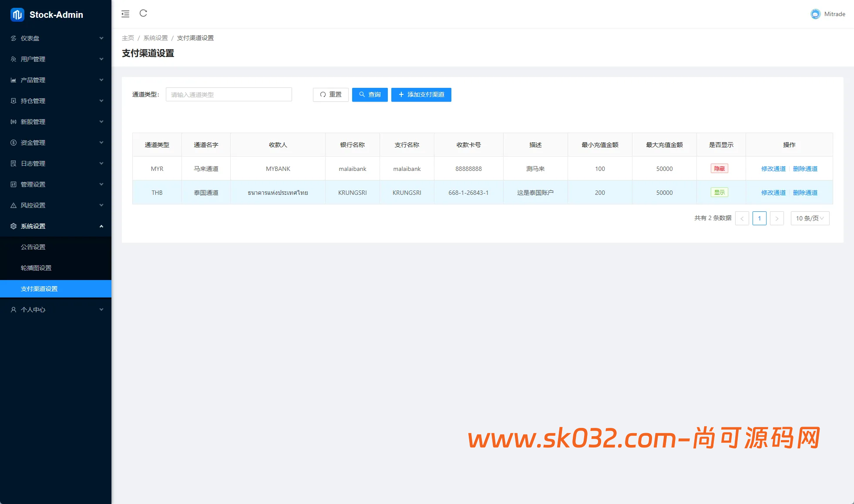Click 删除通道 for the THB row

805,193
